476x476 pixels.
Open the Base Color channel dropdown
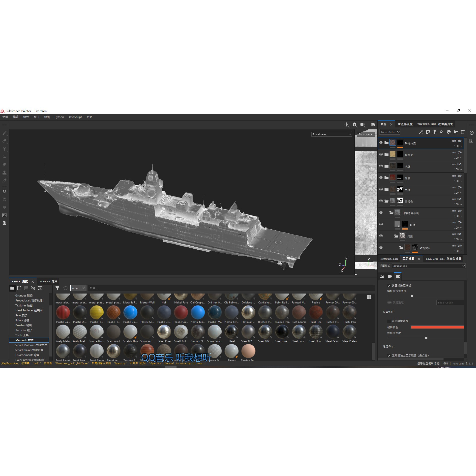tap(390, 132)
